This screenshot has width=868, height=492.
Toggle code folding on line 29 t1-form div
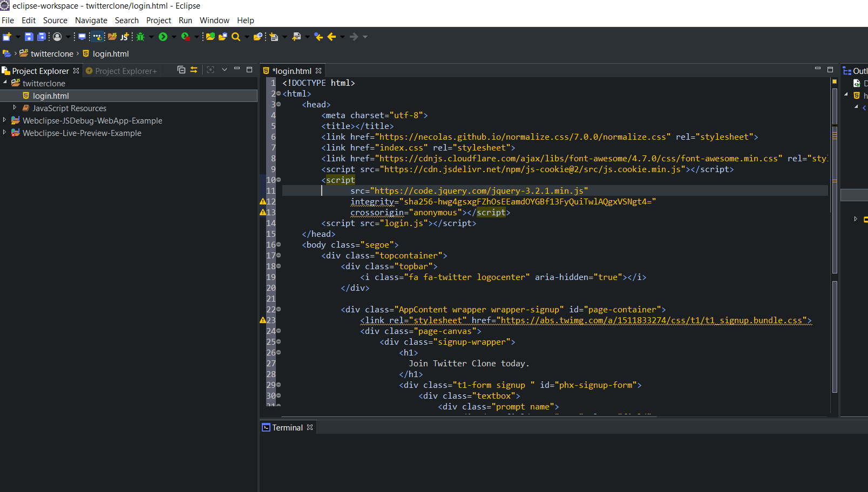pyautogui.click(x=279, y=385)
